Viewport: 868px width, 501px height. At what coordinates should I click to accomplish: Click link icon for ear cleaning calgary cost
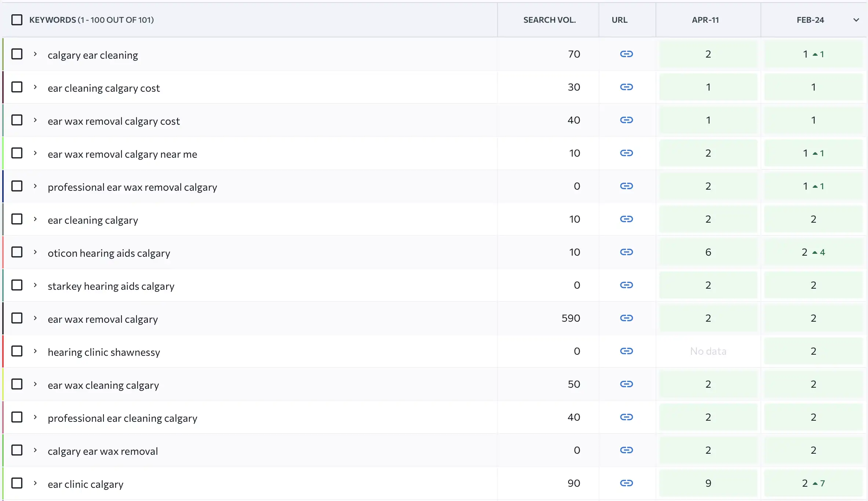click(x=626, y=87)
